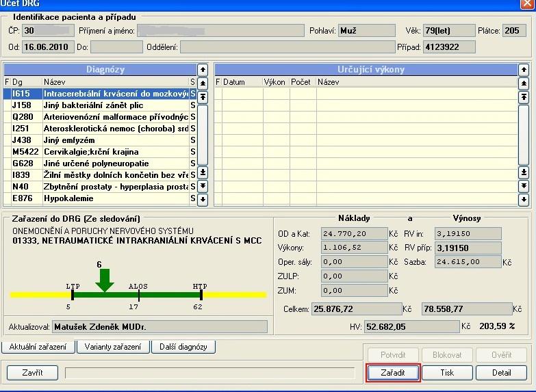
Task: Select diagnosis row M5422 Cervikalgie
Action: tap(100, 152)
